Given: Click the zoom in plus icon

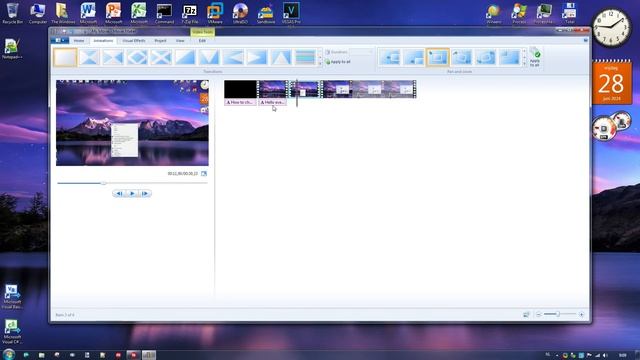Looking at the screenshot, I should (581, 314).
